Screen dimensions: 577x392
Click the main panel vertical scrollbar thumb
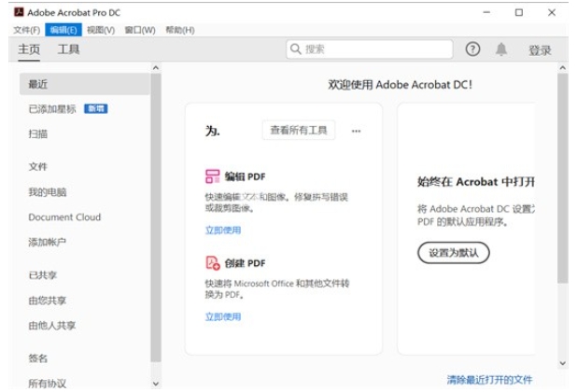[x=562, y=178]
